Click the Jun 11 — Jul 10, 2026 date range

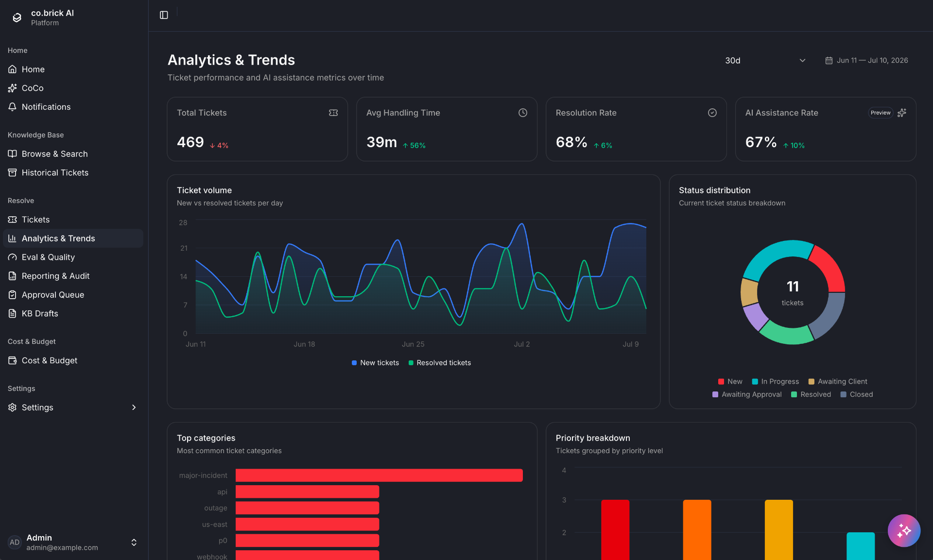pos(872,60)
